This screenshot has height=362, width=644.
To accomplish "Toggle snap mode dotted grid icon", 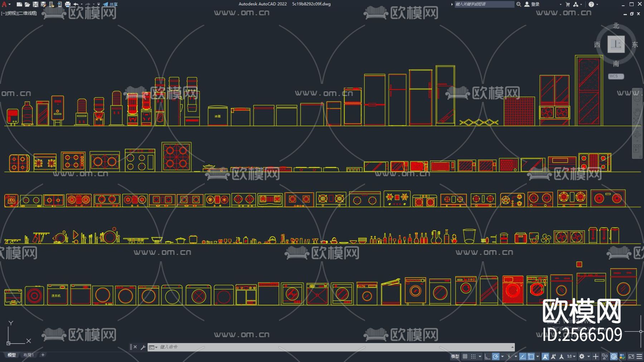I will click(473, 356).
